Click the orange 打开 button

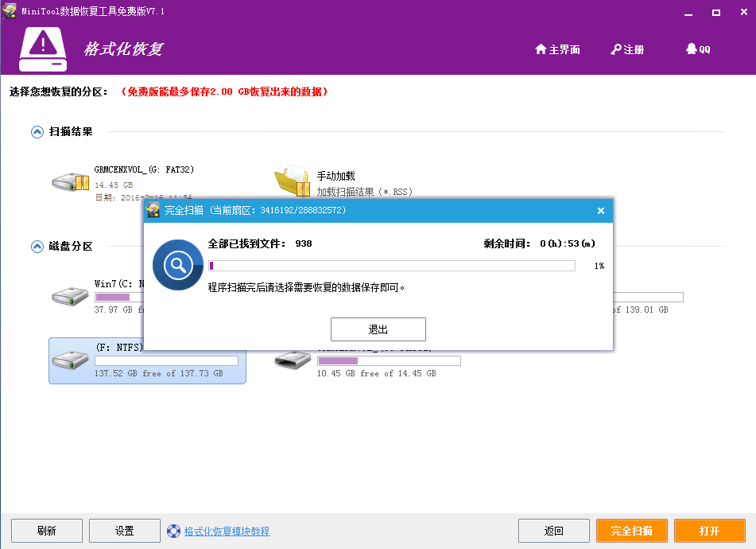point(710,531)
